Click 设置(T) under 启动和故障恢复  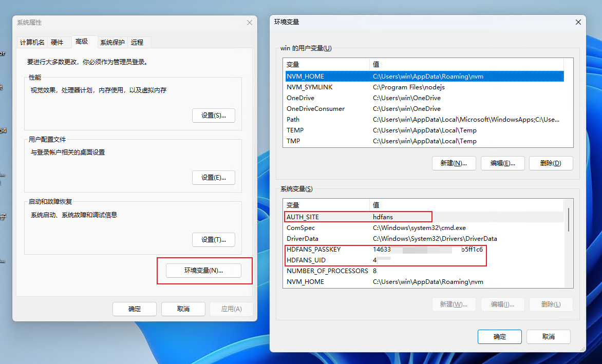(214, 240)
